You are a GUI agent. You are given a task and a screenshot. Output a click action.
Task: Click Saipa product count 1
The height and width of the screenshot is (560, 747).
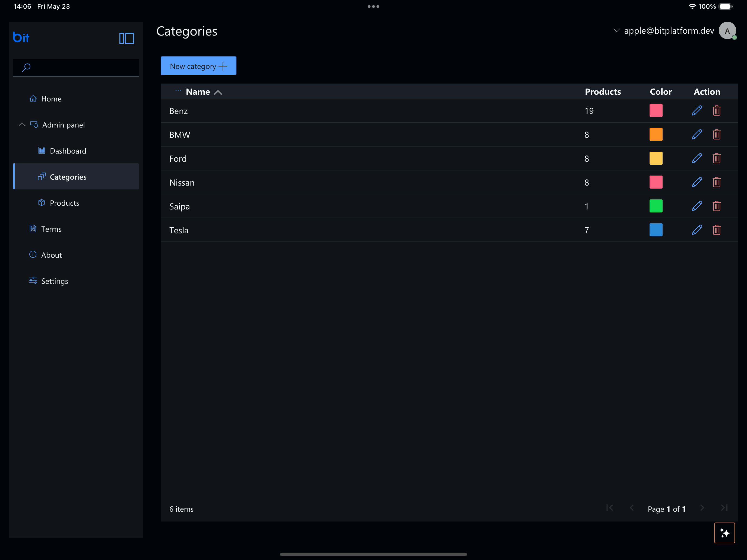point(587,206)
